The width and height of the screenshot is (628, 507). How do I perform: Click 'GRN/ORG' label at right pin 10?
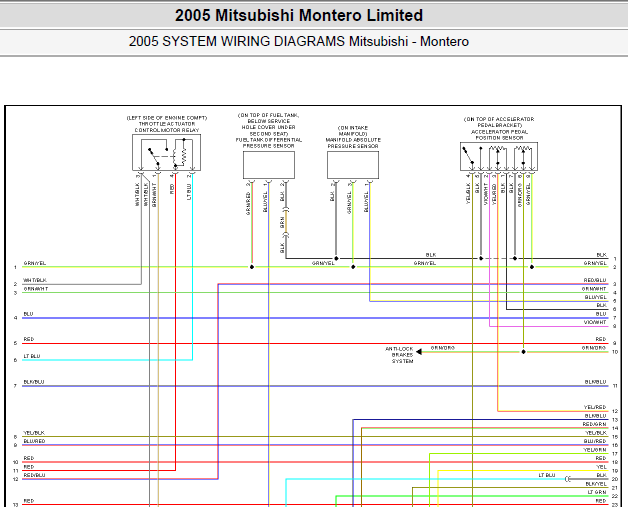594,348
